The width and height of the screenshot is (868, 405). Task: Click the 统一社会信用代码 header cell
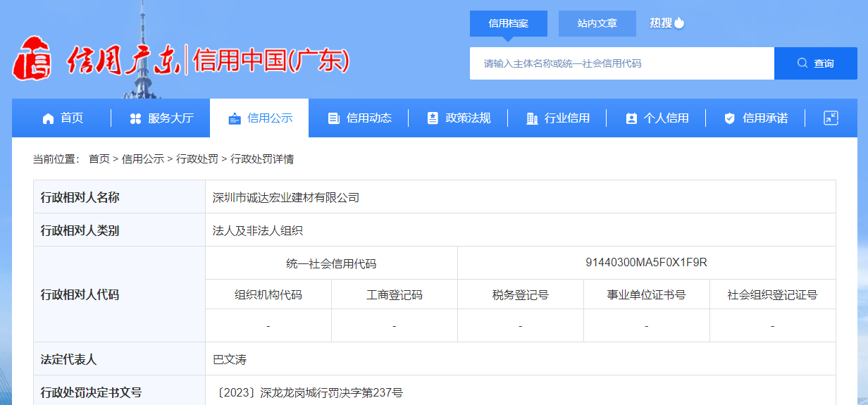(x=331, y=263)
